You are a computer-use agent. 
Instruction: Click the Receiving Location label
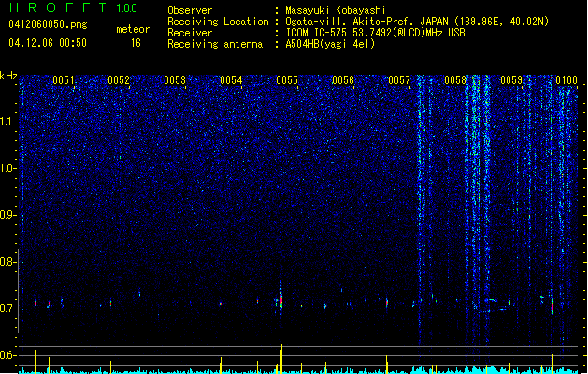click(x=218, y=22)
